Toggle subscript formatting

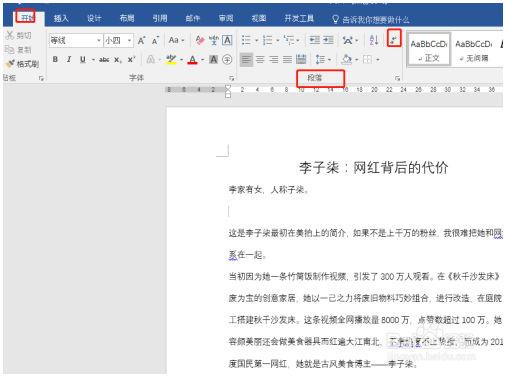click(x=118, y=60)
